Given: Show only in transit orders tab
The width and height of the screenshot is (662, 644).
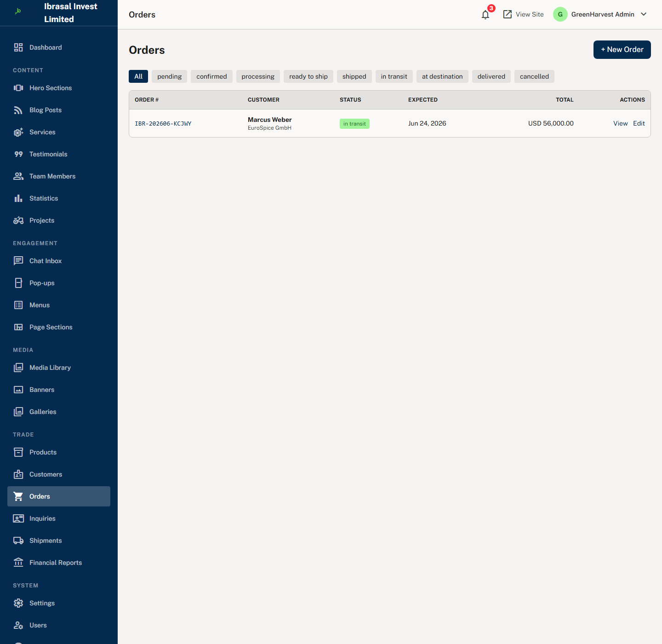Looking at the screenshot, I should tap(394, 76).
